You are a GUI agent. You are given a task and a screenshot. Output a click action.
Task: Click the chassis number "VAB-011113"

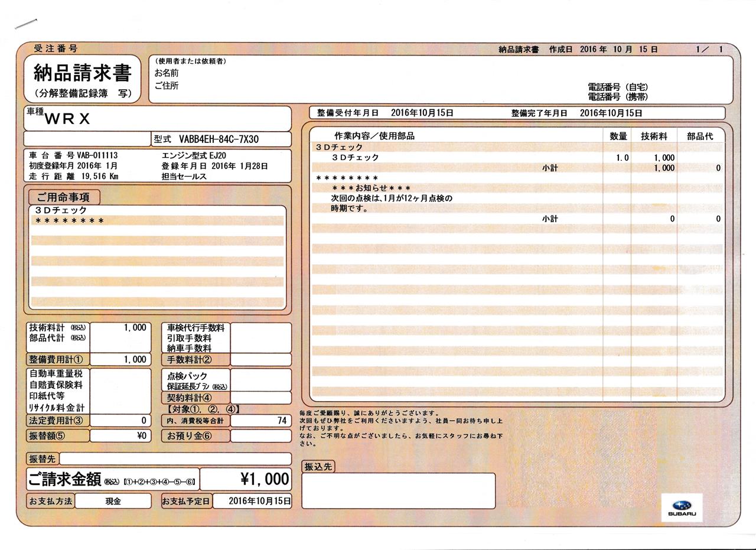(97, 155)
